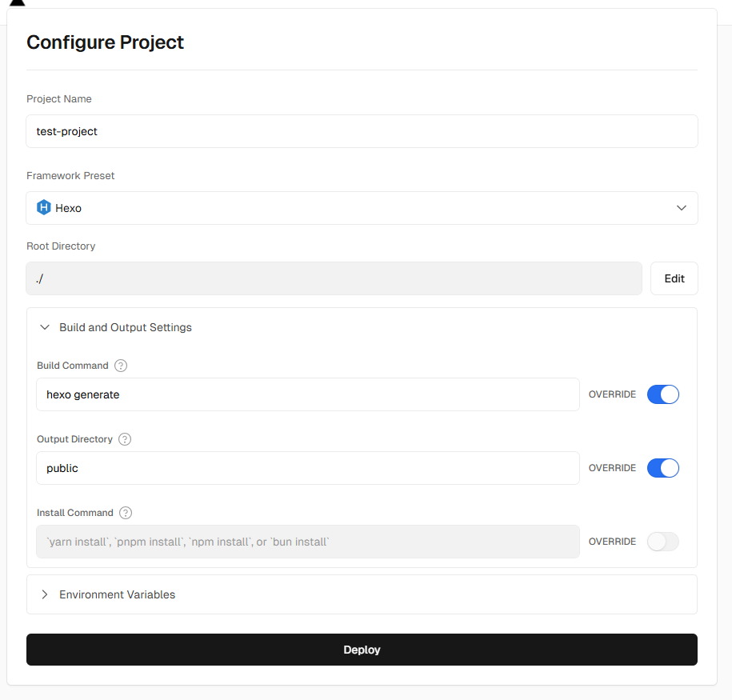Expand the Environment Variables section
The height and width of the screenshot is (700, 732).
point(362,594)
